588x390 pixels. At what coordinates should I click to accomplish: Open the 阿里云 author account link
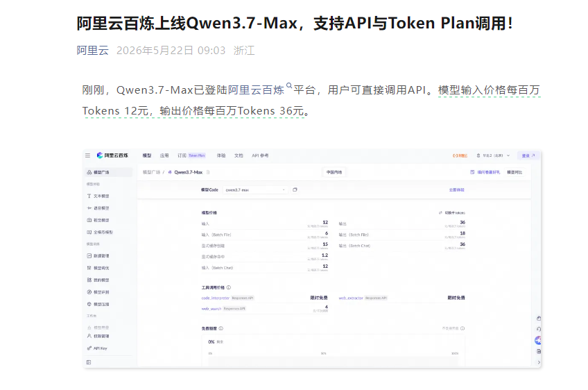tap(93, 50)
